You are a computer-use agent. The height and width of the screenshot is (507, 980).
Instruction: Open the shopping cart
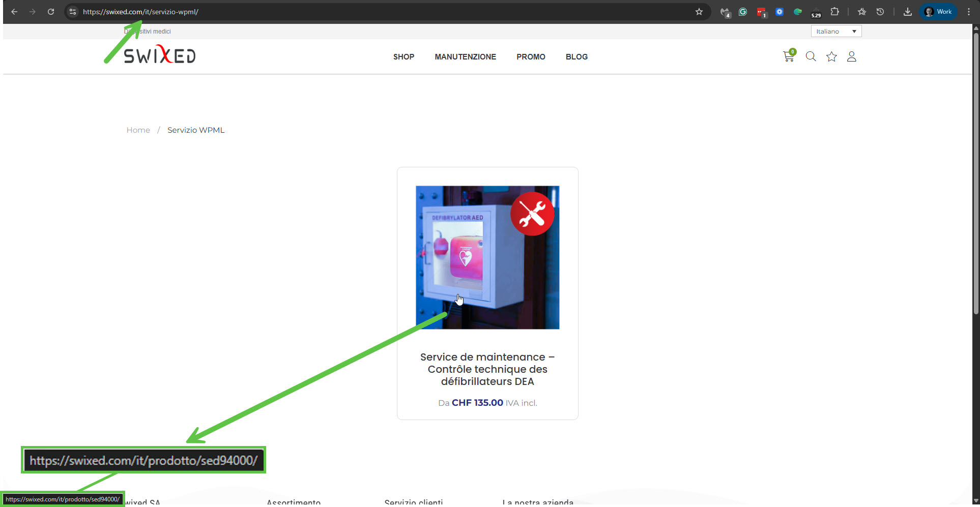pos(789,56)
